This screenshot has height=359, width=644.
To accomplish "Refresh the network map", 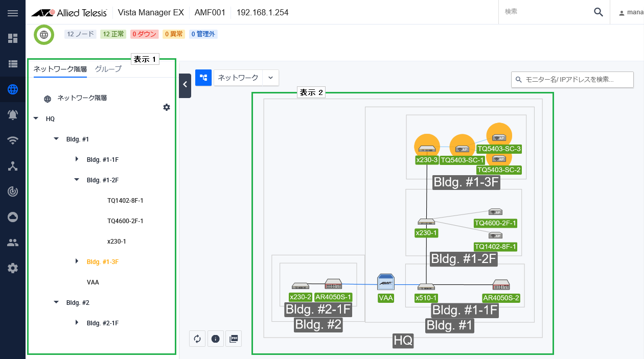I will tap(197, 339).
